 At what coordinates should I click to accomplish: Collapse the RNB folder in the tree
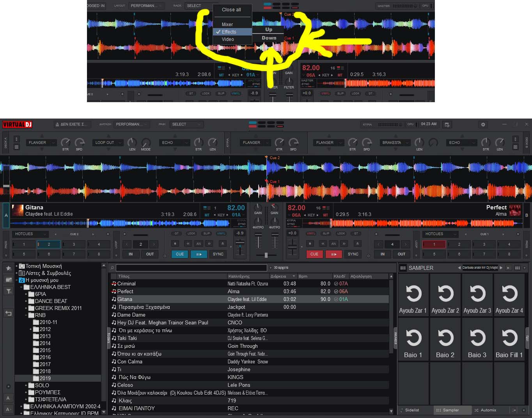26,315
